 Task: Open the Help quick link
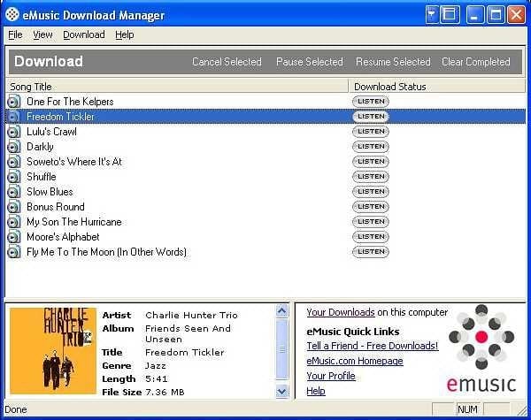316,391
